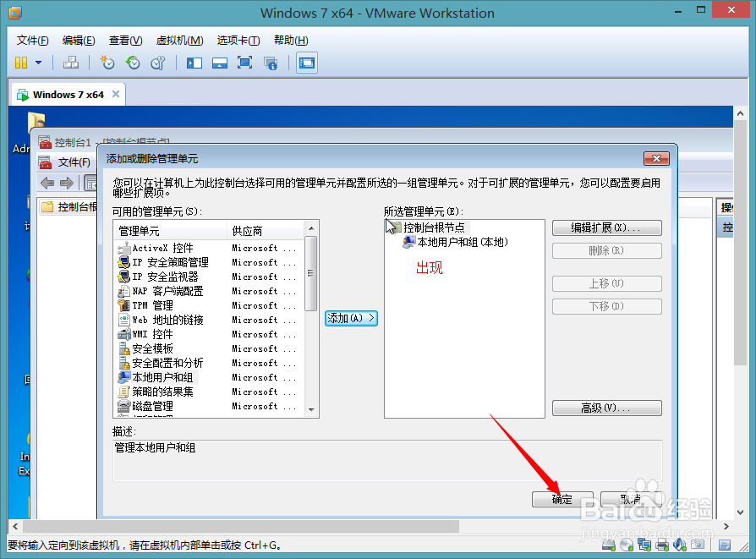This screenshot has height=559, width=756.
Task: Click the 取消 button
Action: [x=631, y=499]
